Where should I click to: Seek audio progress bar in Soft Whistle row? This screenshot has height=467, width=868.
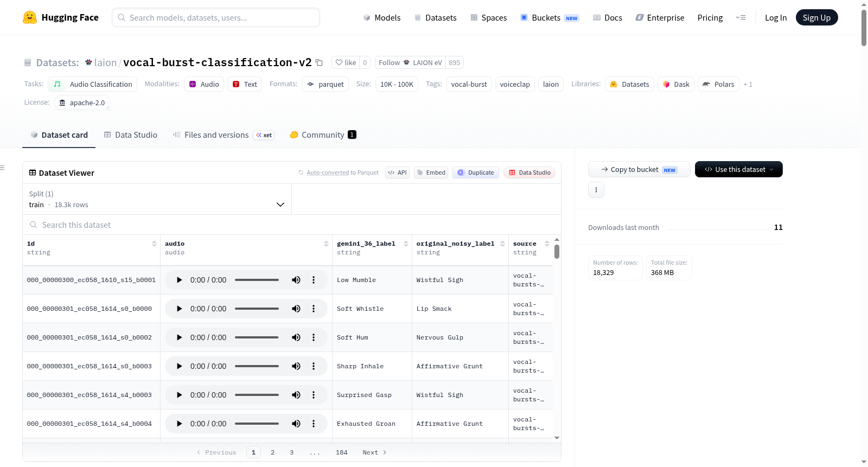coord(257,309)
